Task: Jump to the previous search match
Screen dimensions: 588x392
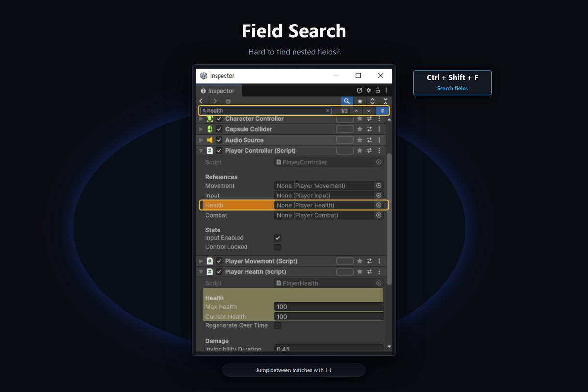Action: point(356,111)
